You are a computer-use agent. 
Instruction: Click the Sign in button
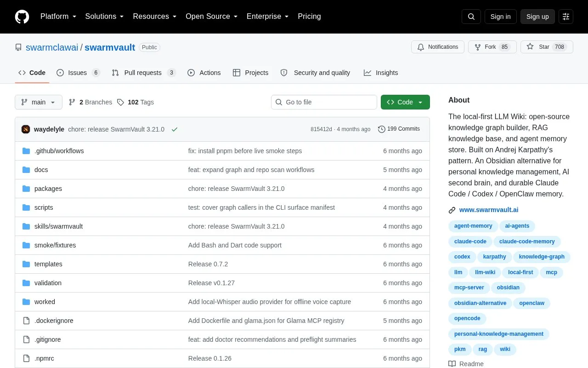tap(501, 17)
